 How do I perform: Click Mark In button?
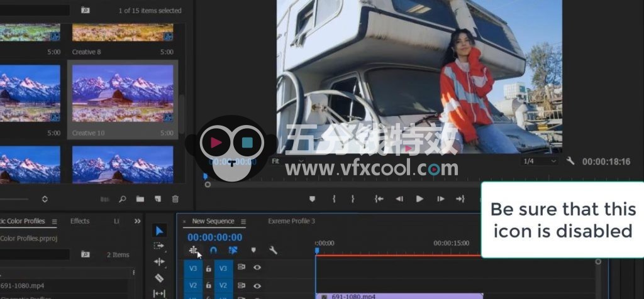pos(334,199)
